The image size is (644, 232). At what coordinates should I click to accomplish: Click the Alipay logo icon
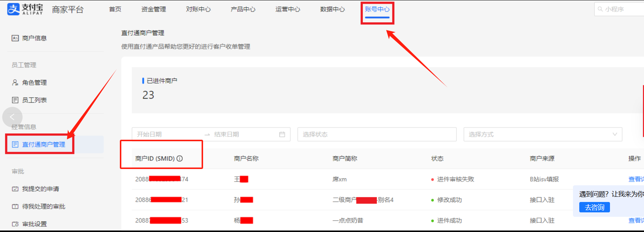(14, 9)
